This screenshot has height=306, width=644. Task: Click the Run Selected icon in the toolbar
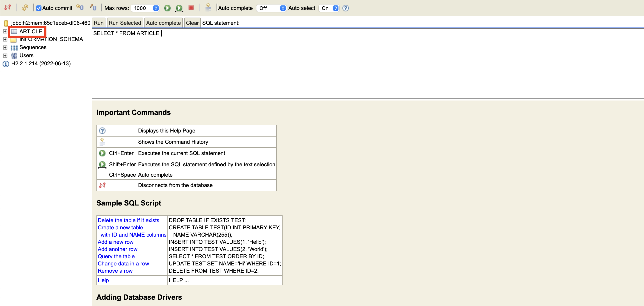pos(179,8)
